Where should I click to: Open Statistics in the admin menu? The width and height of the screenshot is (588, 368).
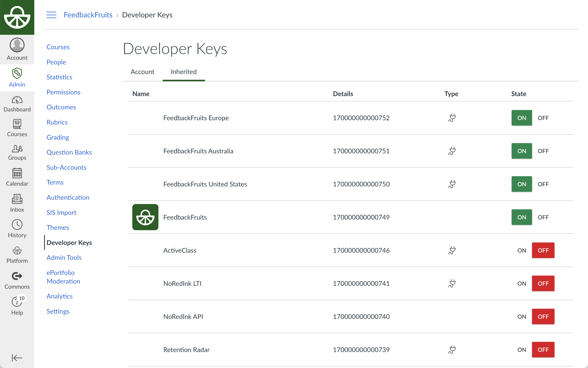pyautogui.click(x=59, y=77)
